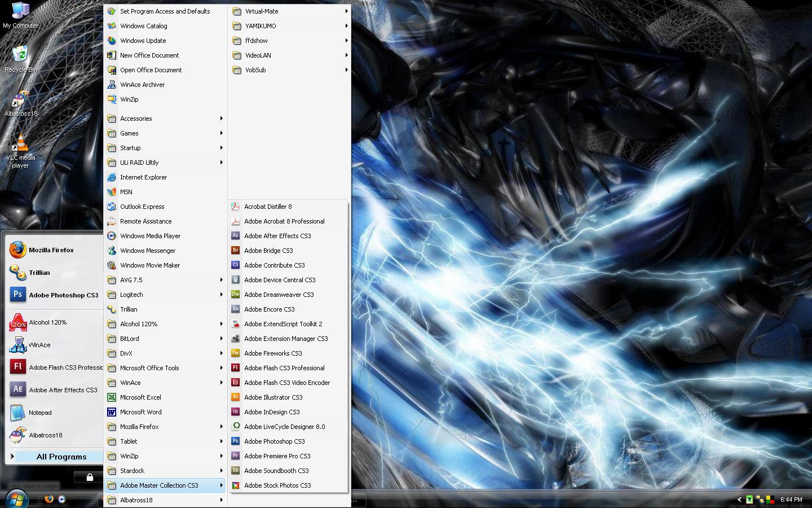The image size is (812, 508).
Task: Launch Adobe LiveCycle Designer 8.0 icon
Action: (236, 427)
